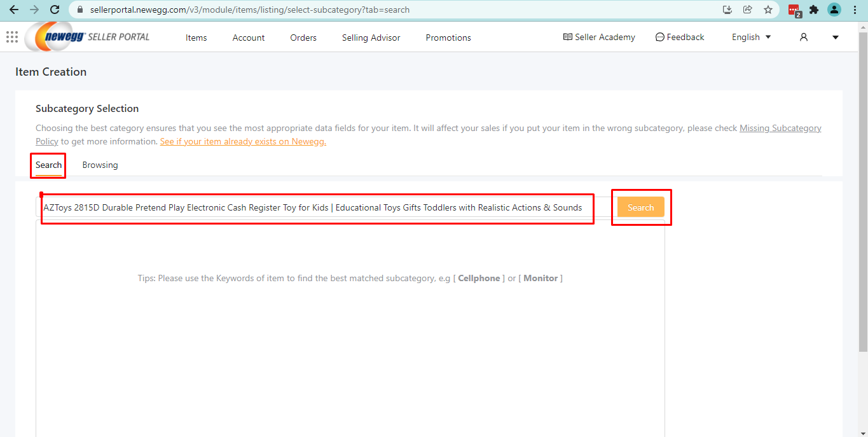Open the Chrome three-dot menu
The height and width of the screenshot is (437, 868).
[855, 10]
